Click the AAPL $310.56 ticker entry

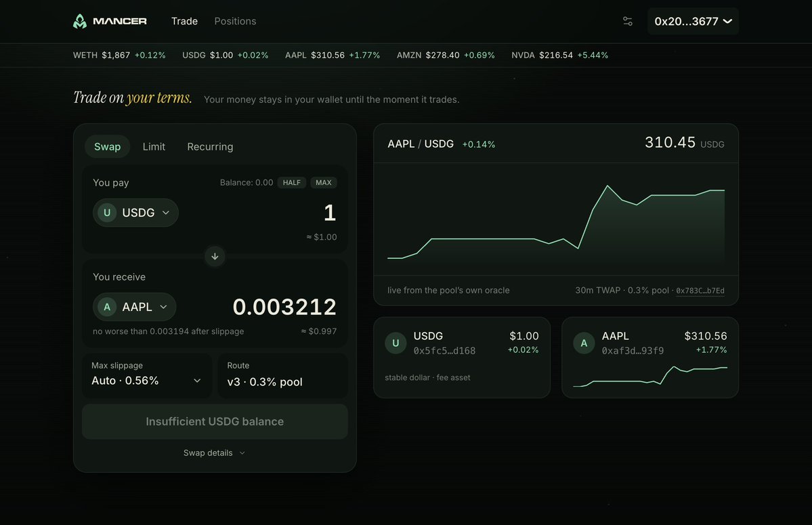[x=333, y=56]
